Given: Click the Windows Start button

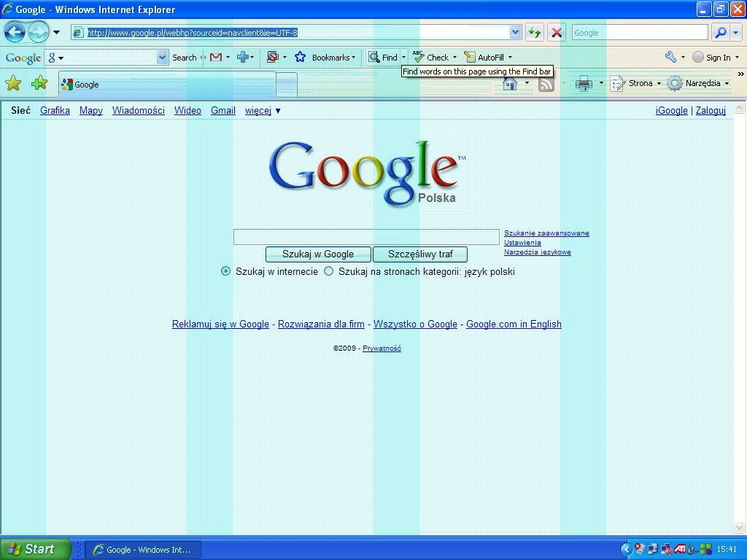Looking at the screenshot, I should point(35,549).
